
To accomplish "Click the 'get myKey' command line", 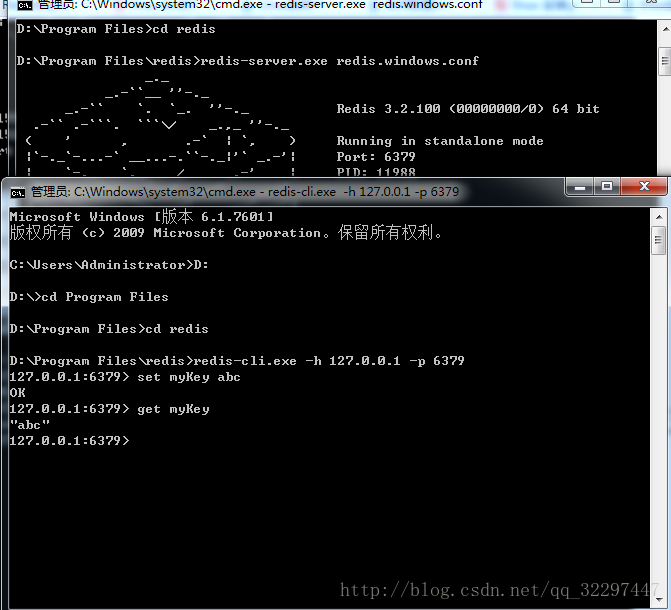I will [x=110, y=409].
